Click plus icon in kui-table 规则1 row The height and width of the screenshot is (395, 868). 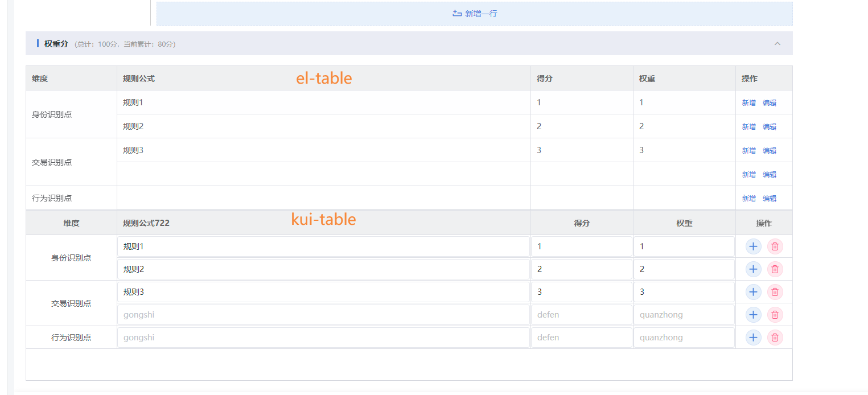[753, 246]
